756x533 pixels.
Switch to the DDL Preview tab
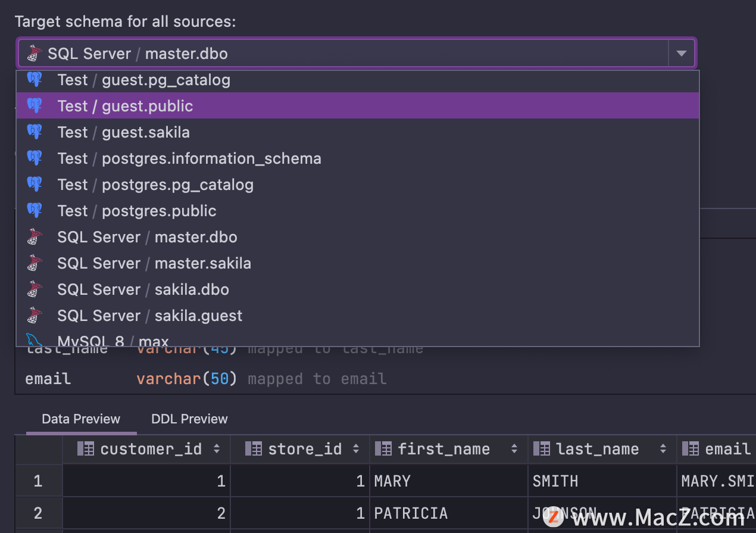point(189,419)
